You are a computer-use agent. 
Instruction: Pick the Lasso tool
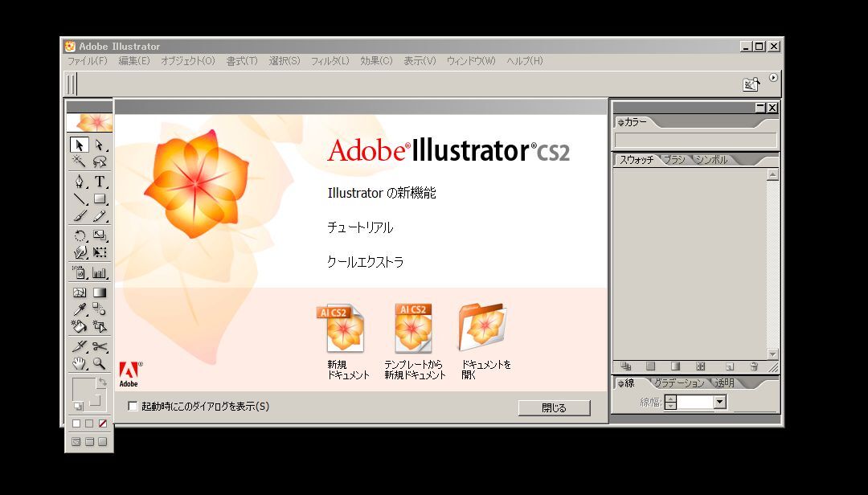(100, 162)
